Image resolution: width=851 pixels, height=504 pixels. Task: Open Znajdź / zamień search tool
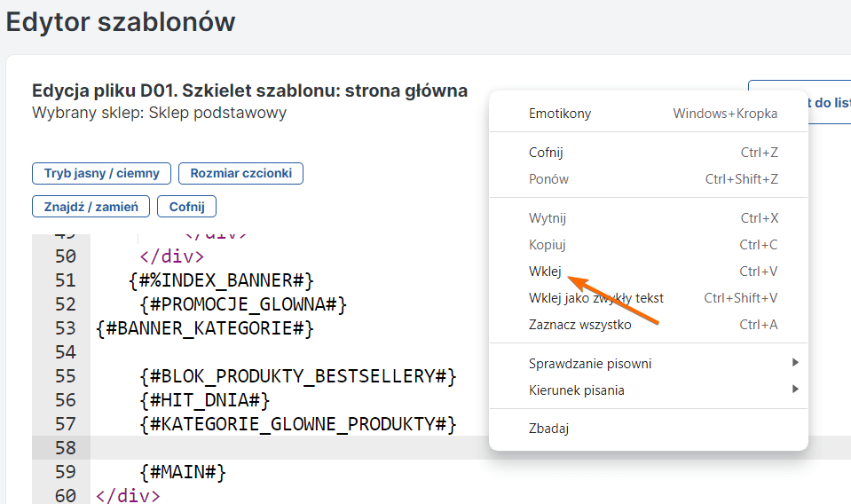pyautogui.click(x=91, y=207)
